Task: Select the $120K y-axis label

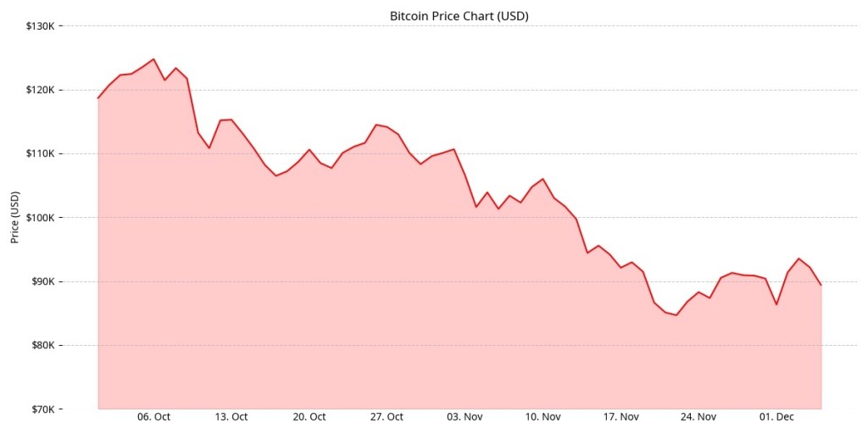Action: 41,90
